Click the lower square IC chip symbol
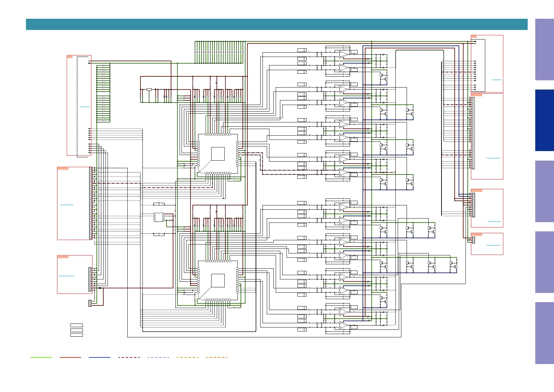Image resolution: width=554 pixels, height=392 pixels. coord(218,280)
